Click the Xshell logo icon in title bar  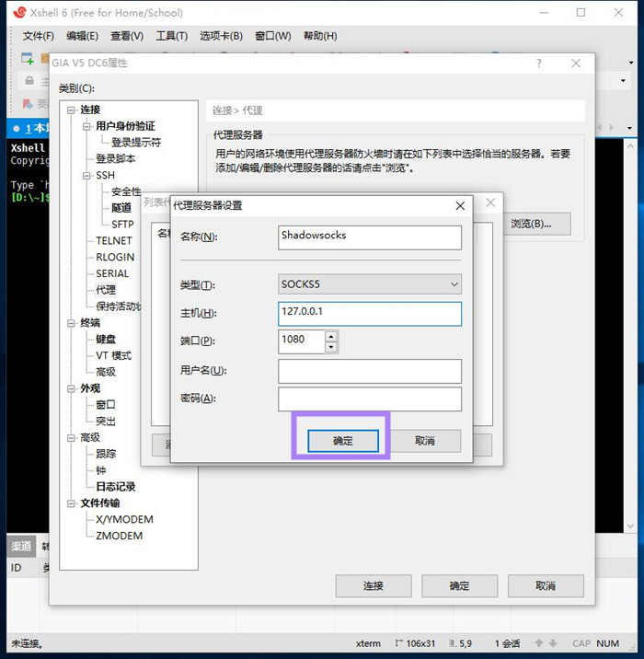[19, 13]
